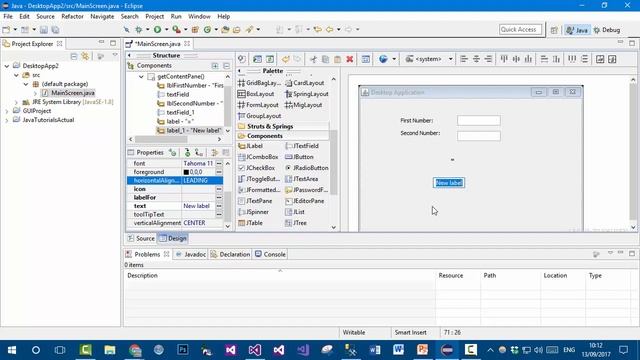Select JList in the palette

(295, 212)
